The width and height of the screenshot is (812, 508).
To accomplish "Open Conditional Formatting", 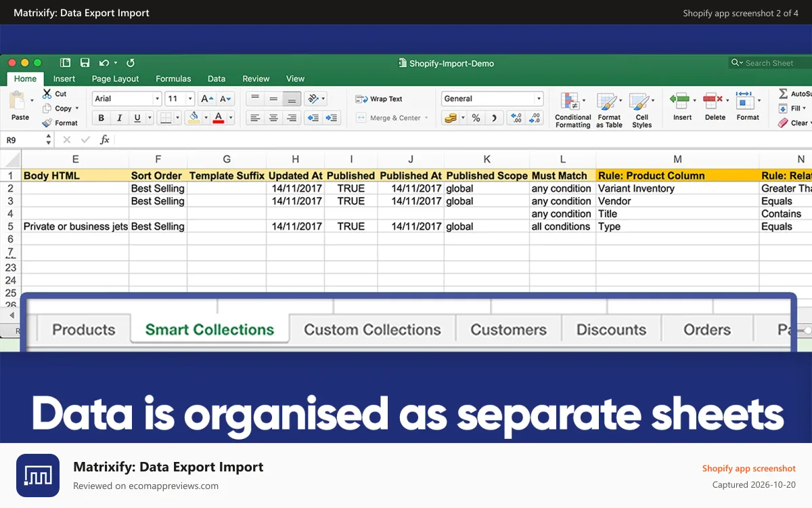I will (572, 110).
